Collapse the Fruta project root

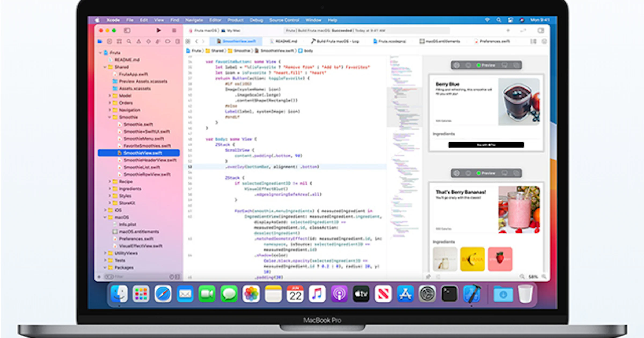100,53
